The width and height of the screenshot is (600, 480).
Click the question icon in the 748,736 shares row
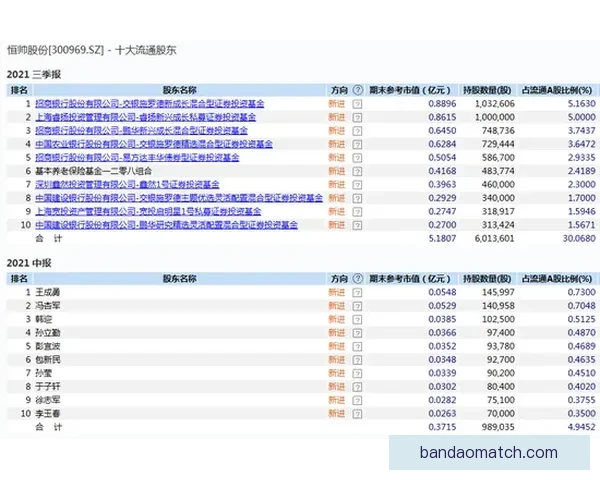[x=357, y=131]
